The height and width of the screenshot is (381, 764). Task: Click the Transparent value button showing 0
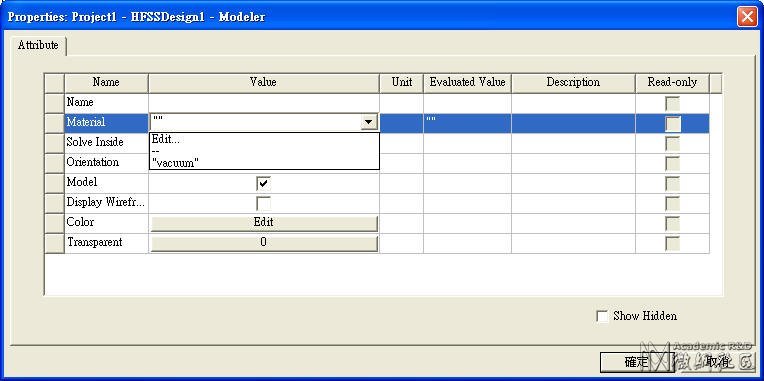coord(264,243)
